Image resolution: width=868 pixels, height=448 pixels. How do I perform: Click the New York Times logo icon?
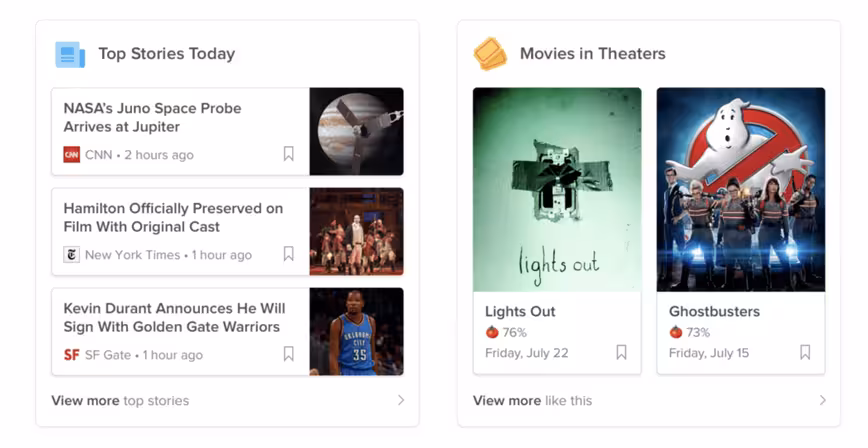(71, 255)
